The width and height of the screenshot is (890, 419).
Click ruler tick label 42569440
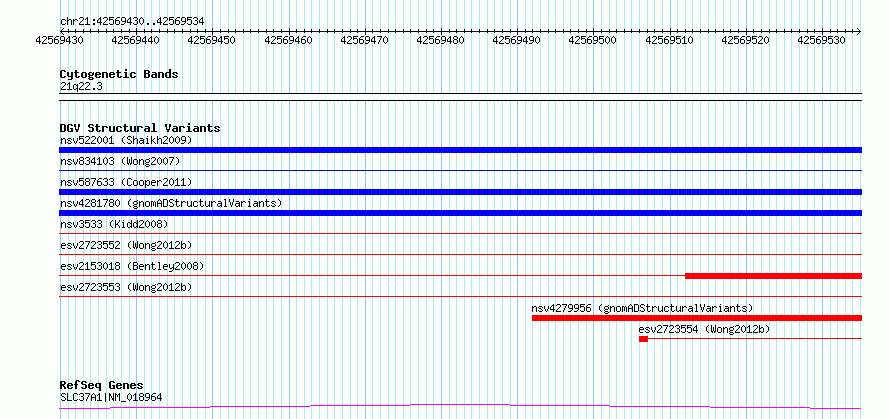coord(135,40)
